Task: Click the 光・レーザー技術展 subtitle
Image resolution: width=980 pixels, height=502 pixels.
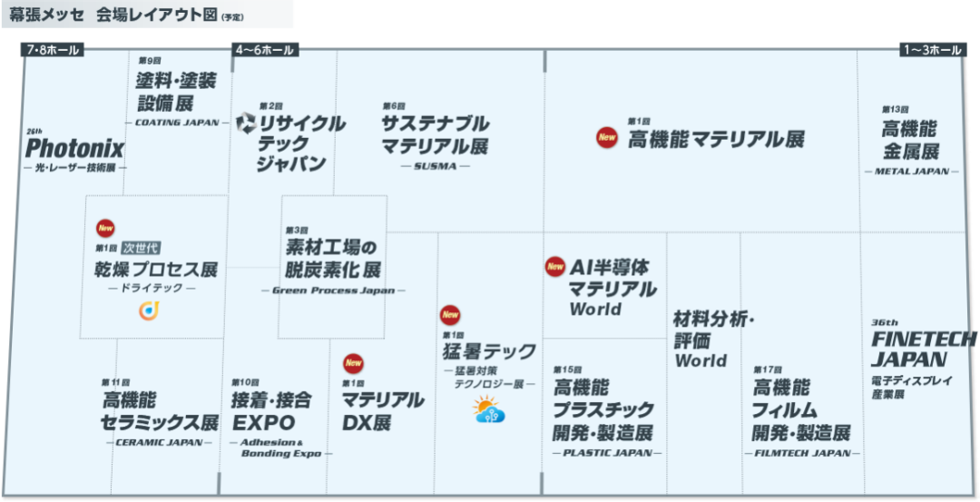Action: click(x=74, y=168)
